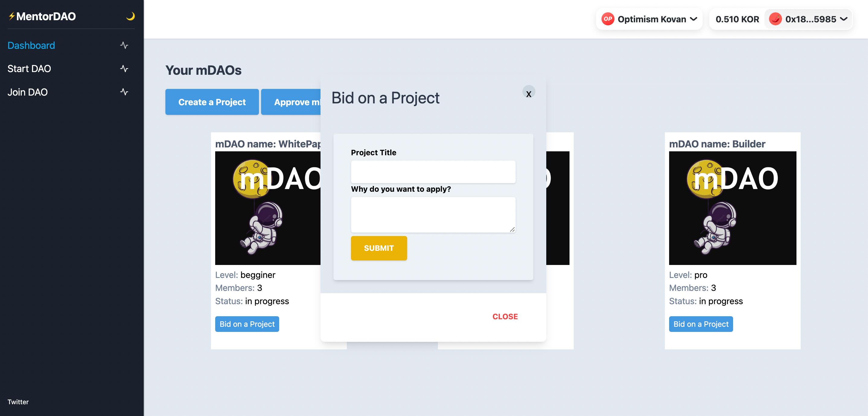Image resolution: width=868 pixels, height=416 pixels.
Task: Click the SUBMIT button in bid form
Action: (379, 248)
